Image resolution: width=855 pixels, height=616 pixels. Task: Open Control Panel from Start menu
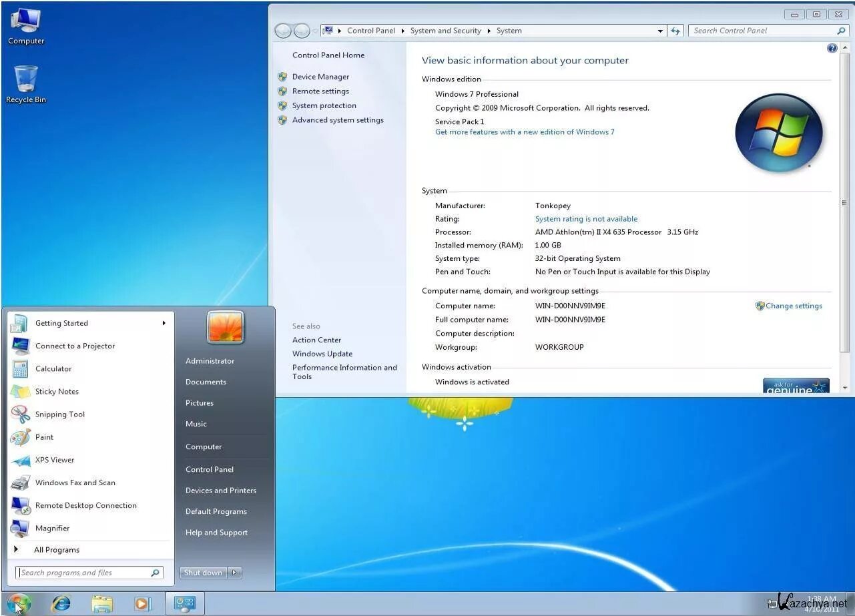[210, 469]
